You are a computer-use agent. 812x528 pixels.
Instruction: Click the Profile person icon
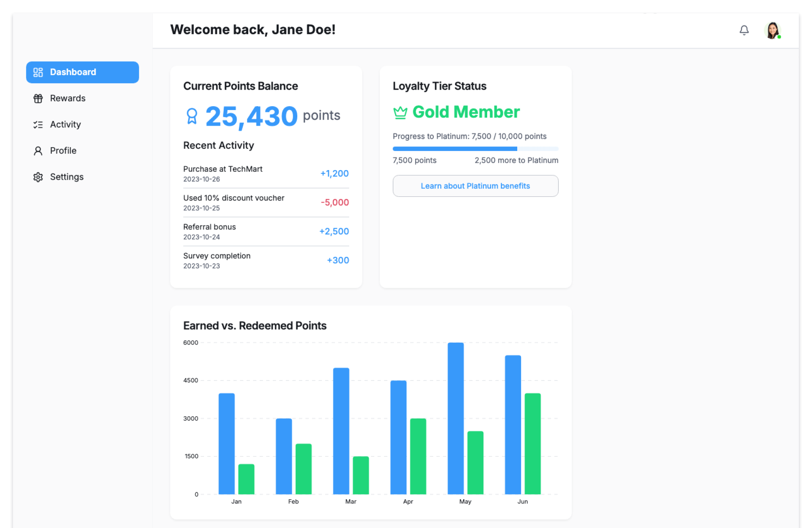[38, 151]
